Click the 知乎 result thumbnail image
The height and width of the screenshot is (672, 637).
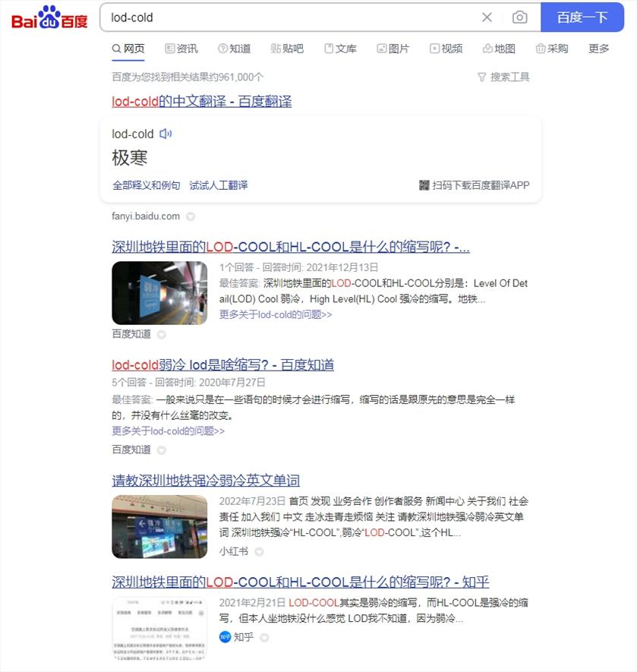click(x=159, y=628)
